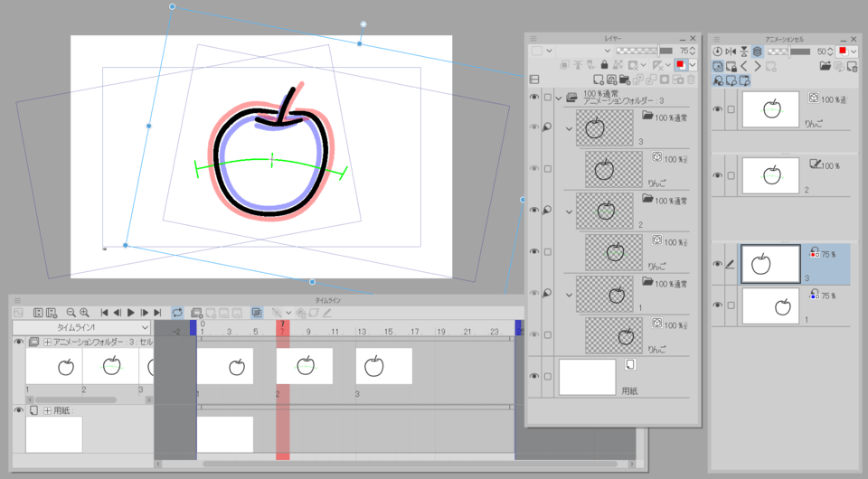Create a new vector layer in レイヤー panel
The image size is (868, 479).
[x=612, y=80]
